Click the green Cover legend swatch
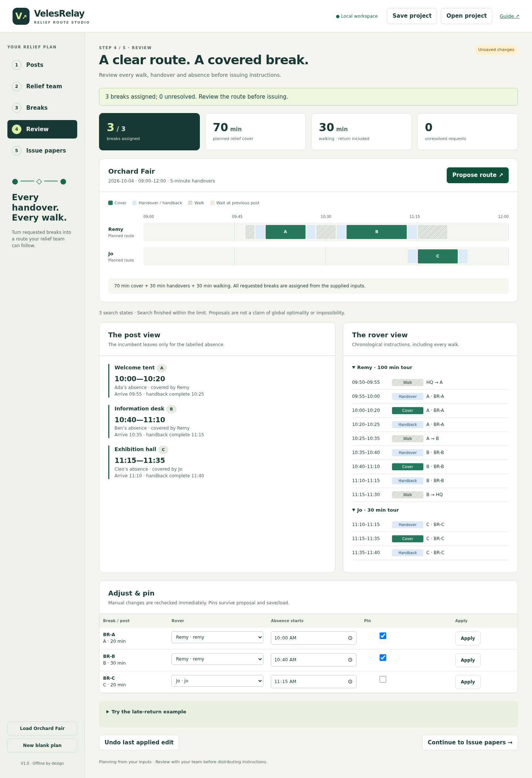532x778 pixels. coord(110,203)
